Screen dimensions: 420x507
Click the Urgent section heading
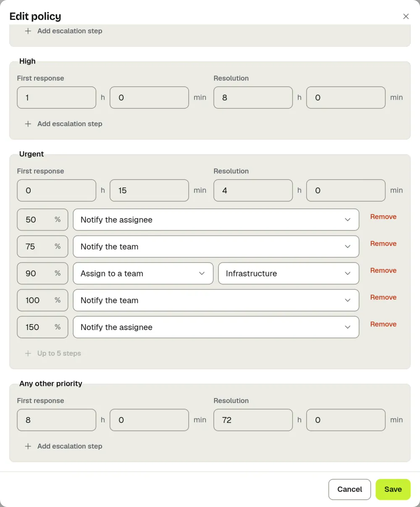(x=31, y=154)
